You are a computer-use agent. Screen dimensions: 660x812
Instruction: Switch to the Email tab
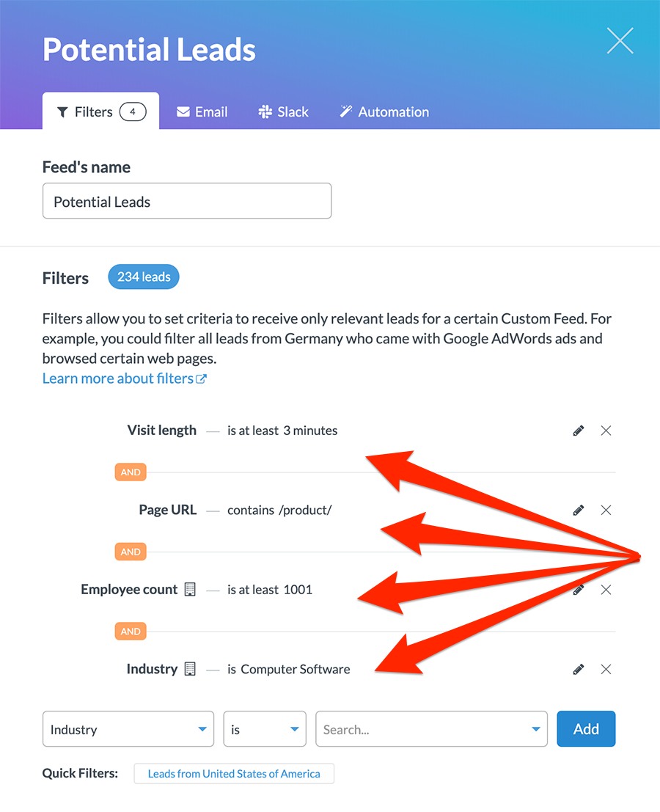click(x=202, y=111)
